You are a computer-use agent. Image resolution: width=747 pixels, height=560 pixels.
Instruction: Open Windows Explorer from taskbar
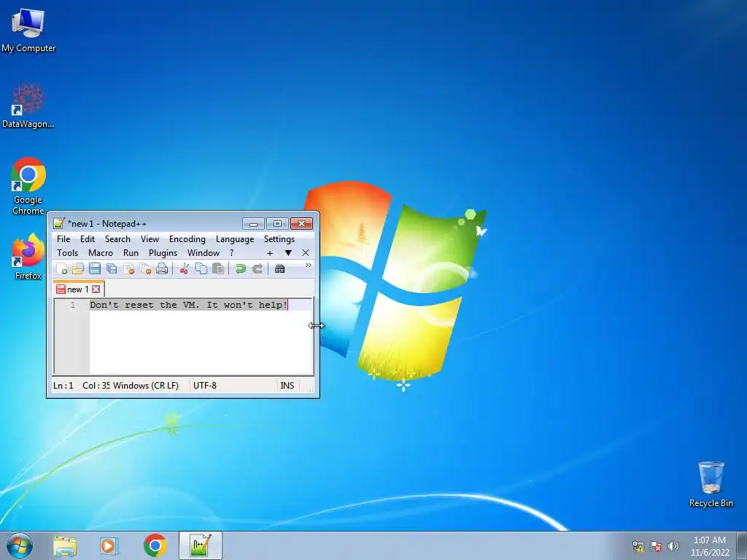(65, 545)
